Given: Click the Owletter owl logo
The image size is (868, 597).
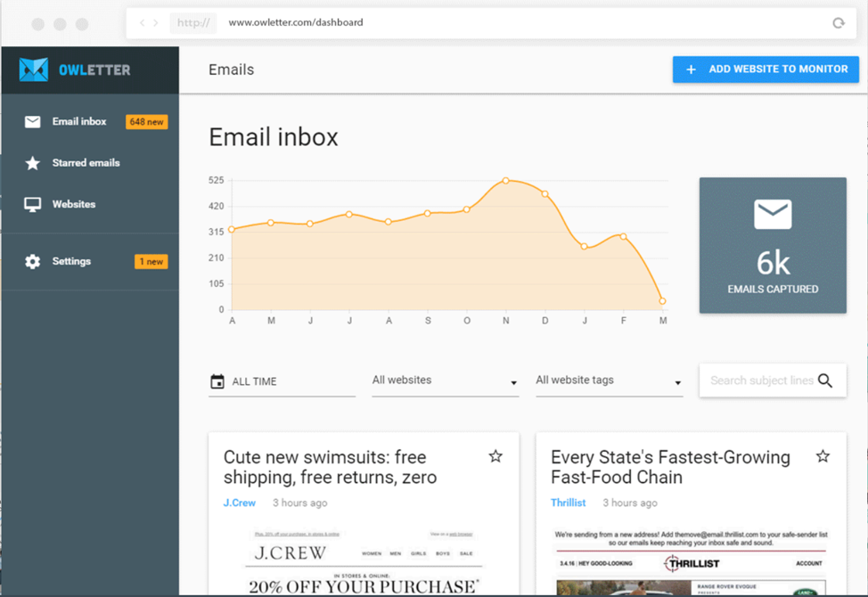Looking at the screenshot, I should point(33,69).
